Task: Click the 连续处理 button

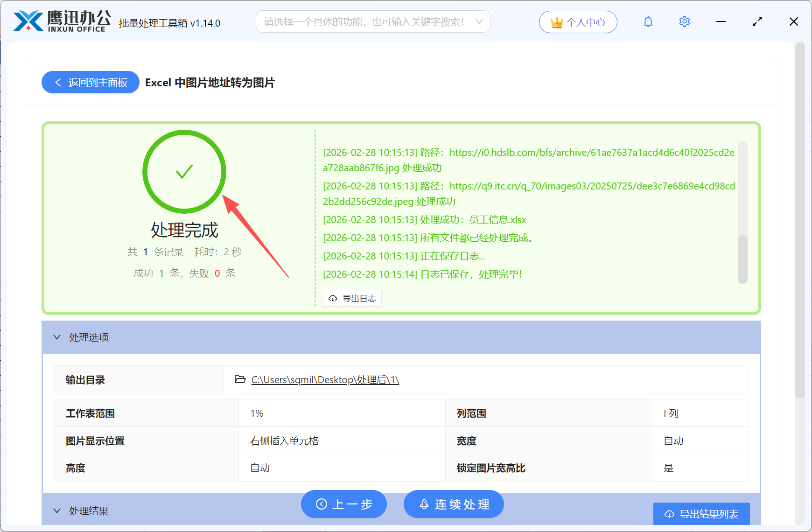Action: (453, 504)
